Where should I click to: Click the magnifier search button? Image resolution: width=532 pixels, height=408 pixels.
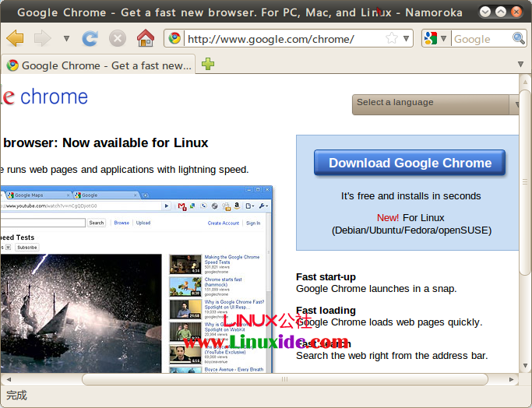point(519,38)
